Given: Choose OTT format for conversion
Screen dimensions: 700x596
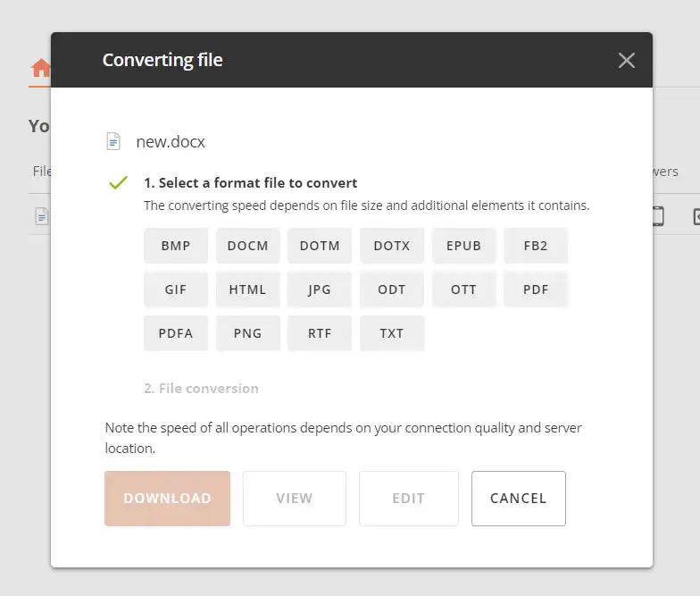Looking at the screenshot, I should (463, 290).
